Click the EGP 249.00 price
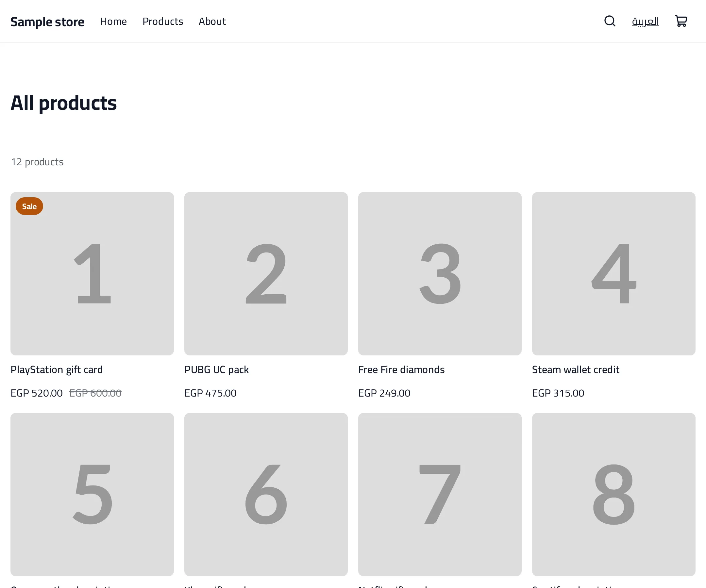 (x=384, y=393)
